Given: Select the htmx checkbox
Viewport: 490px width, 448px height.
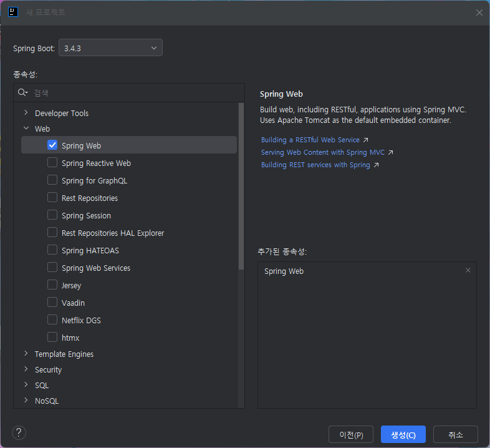Looking at the screenshot, I should [x=52, y=338].
